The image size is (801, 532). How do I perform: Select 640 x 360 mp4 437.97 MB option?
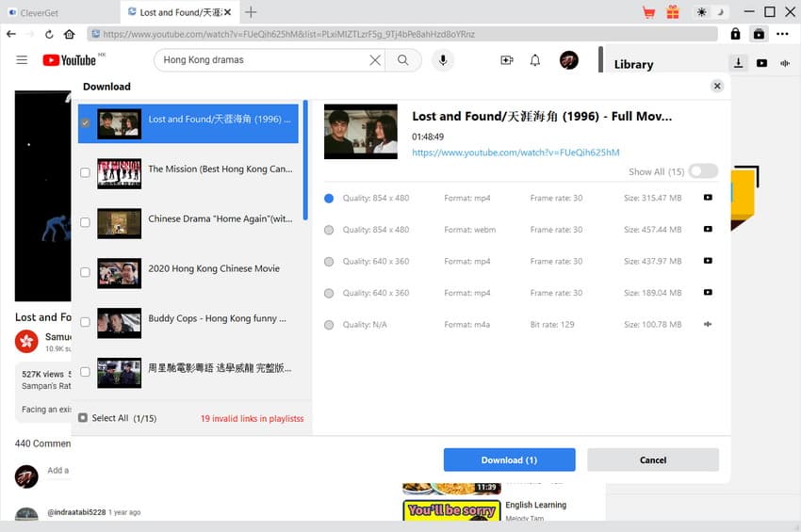tap(329, 262)
